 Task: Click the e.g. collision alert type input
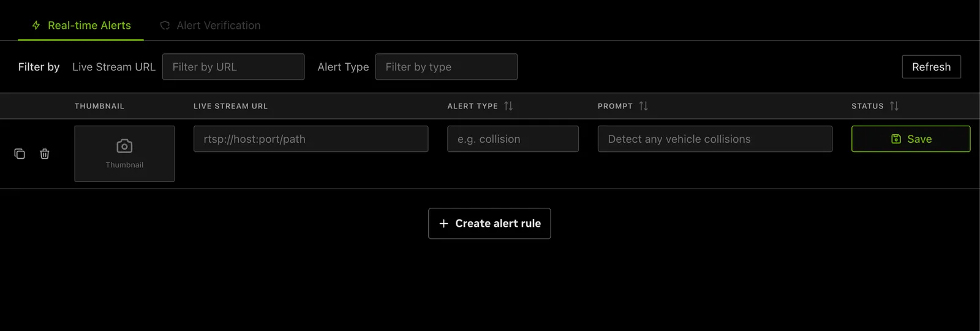[513, 139]
